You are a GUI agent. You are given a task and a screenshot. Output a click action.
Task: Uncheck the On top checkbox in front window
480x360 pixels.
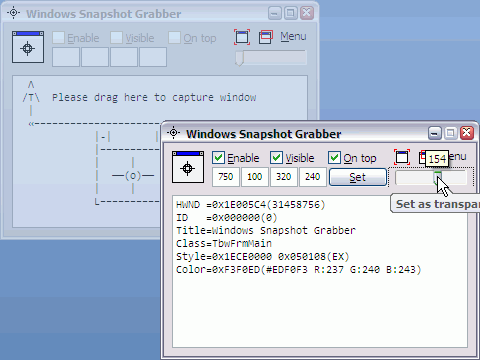tap(334, 158)
